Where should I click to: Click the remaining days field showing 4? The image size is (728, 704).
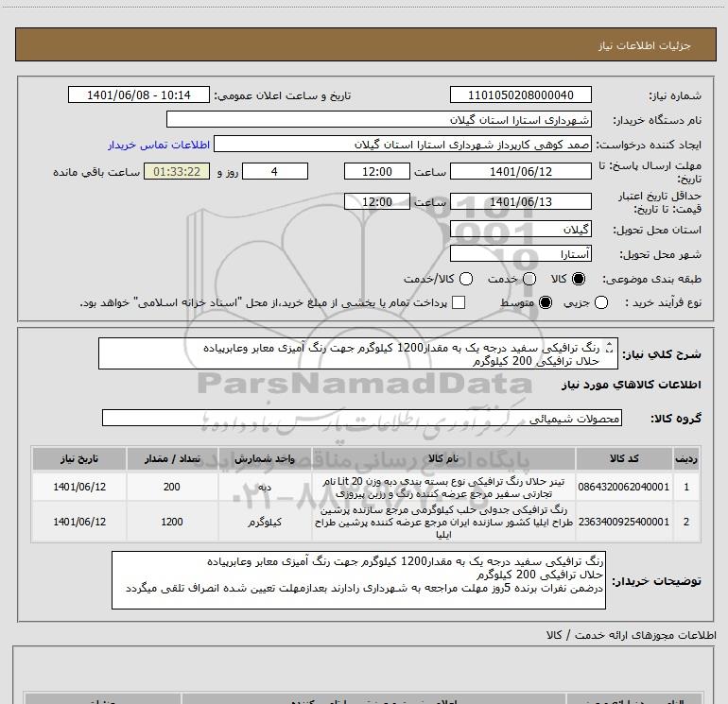[275, 171]
